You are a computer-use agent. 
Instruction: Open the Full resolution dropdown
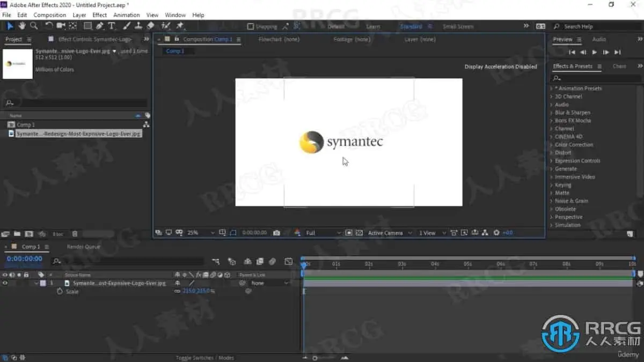pos(323,233)
